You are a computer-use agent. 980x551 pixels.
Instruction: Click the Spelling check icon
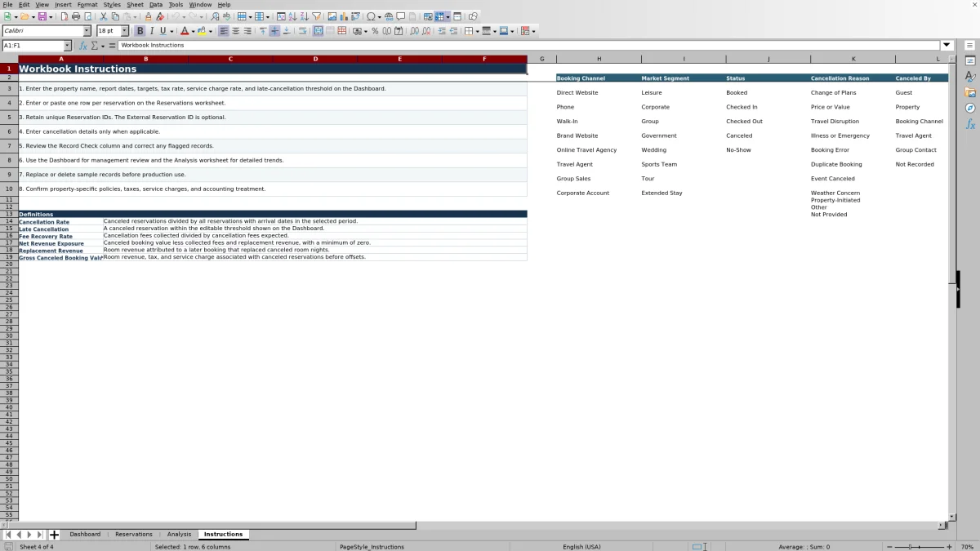click(x=225, y=16)
